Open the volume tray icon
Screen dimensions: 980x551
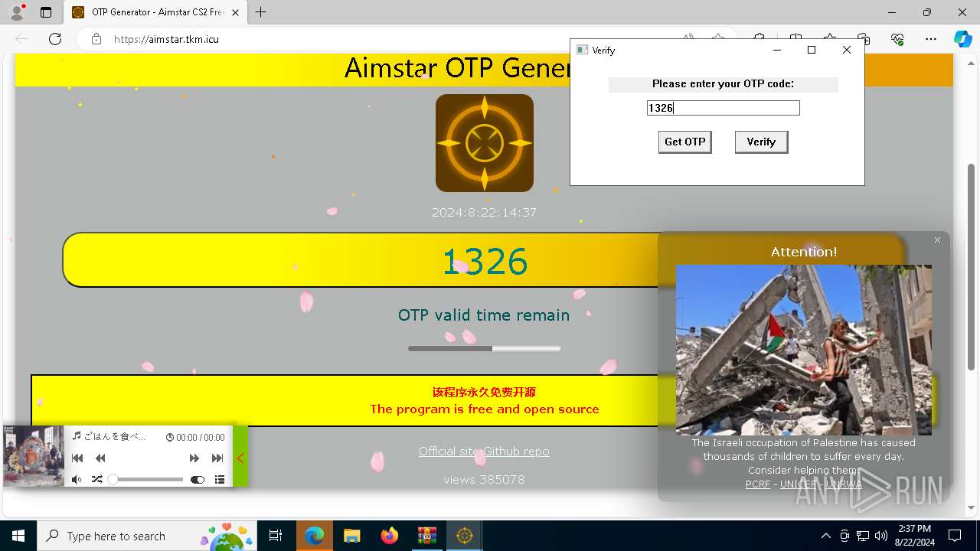(x=881, y=536)
